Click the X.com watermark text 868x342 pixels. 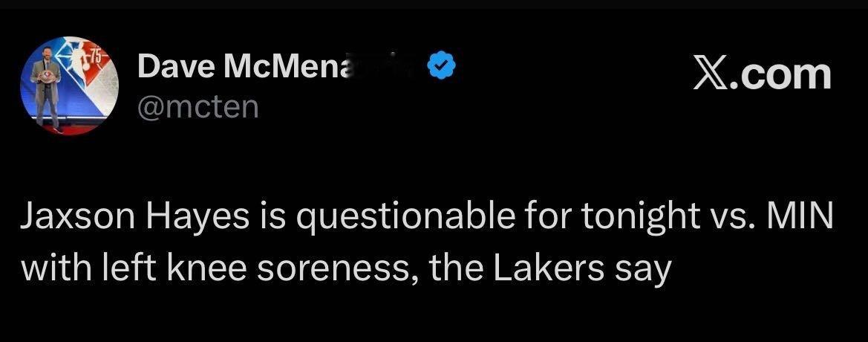click(762, 74)
